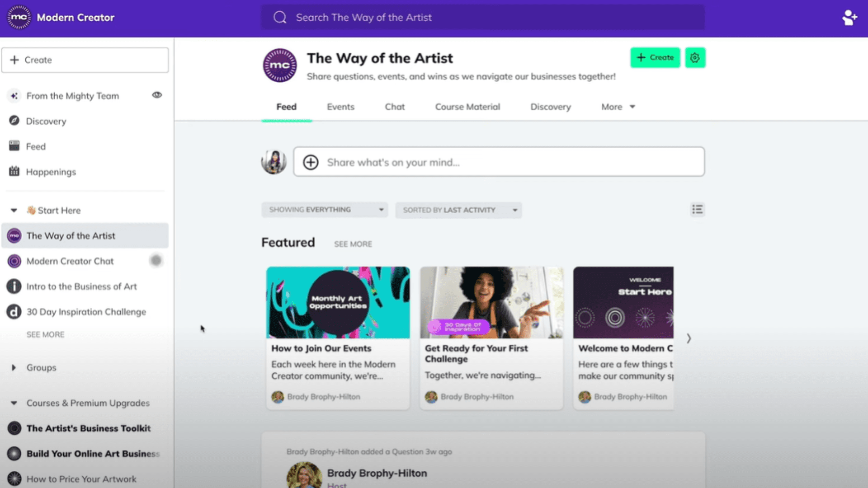The width and height of the screenshot is (868, 488).
Task: Click the people/members icon top right
Action: pos(849,17)
